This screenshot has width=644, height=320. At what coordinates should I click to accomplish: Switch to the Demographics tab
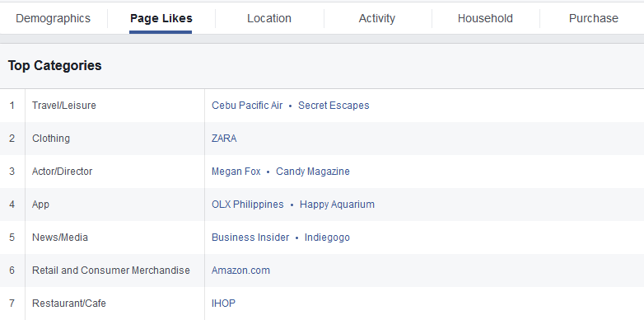click(53, 18)
